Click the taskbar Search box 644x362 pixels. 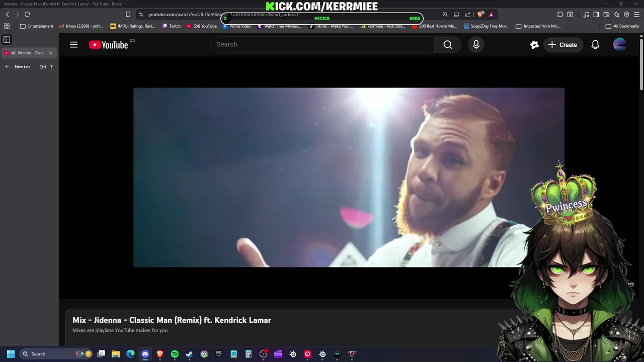click(x=55, y=354)
